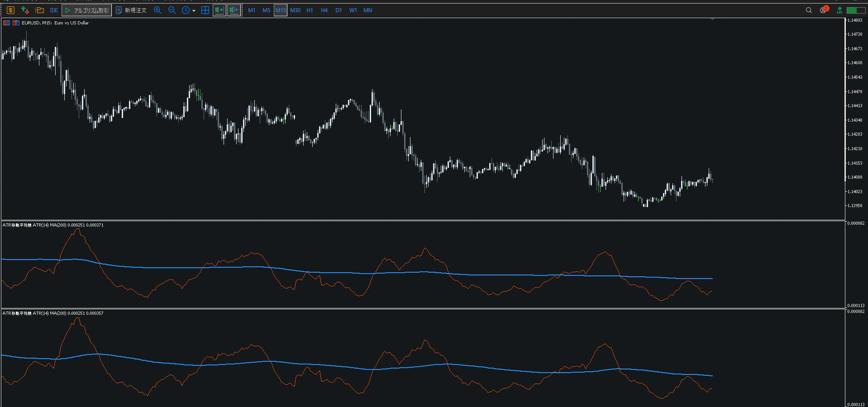
Task: Zoom in on the chart
Action: [157, 10]
